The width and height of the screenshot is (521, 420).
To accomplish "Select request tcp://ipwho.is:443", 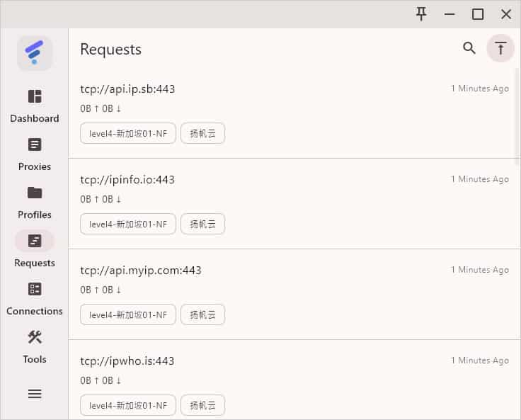I will (127, 361).
